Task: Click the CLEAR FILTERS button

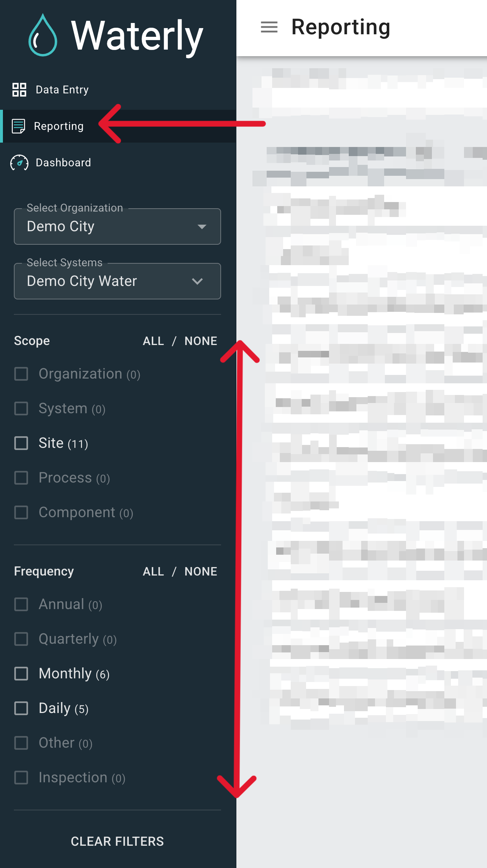Action: coord(117,841)
